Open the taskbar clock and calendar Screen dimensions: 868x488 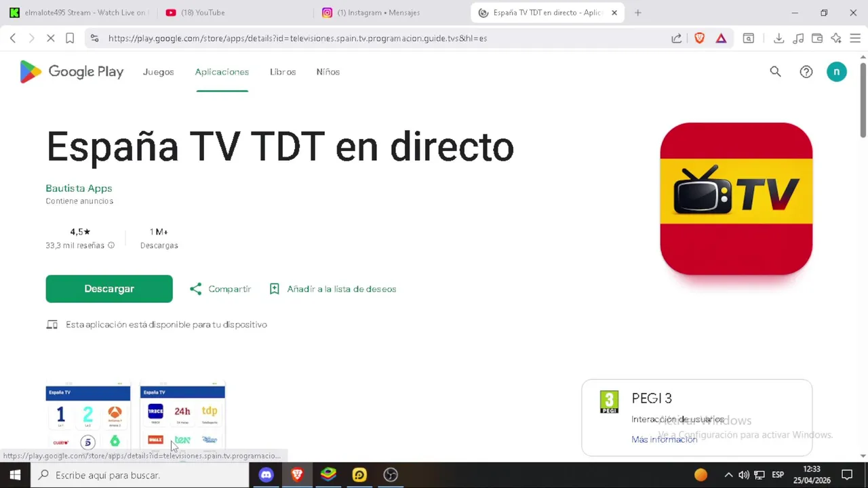point(812,475)
